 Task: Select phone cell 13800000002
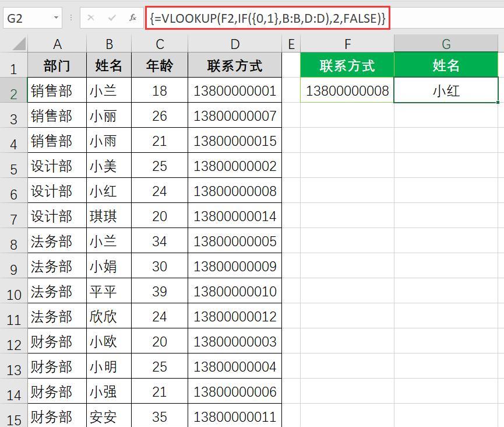pos(235,166)
